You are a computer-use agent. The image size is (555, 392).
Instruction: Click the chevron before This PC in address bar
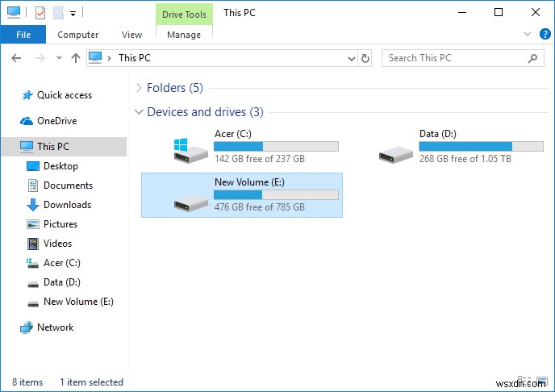[110, 58]
